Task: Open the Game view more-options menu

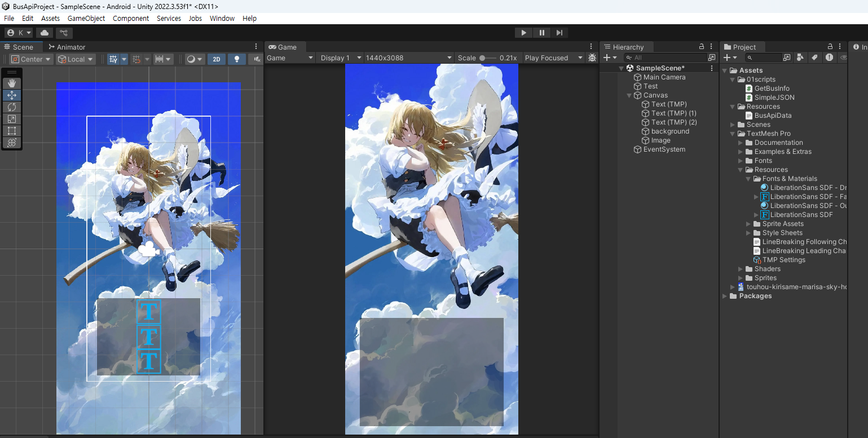Action: coord(591,47)
